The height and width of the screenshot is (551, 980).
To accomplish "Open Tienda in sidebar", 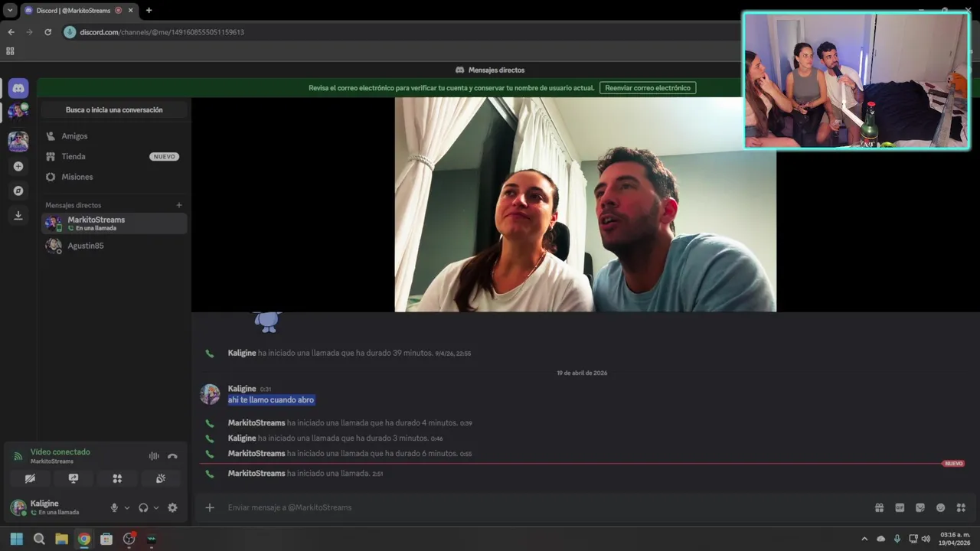I will [x=114, y=156].
